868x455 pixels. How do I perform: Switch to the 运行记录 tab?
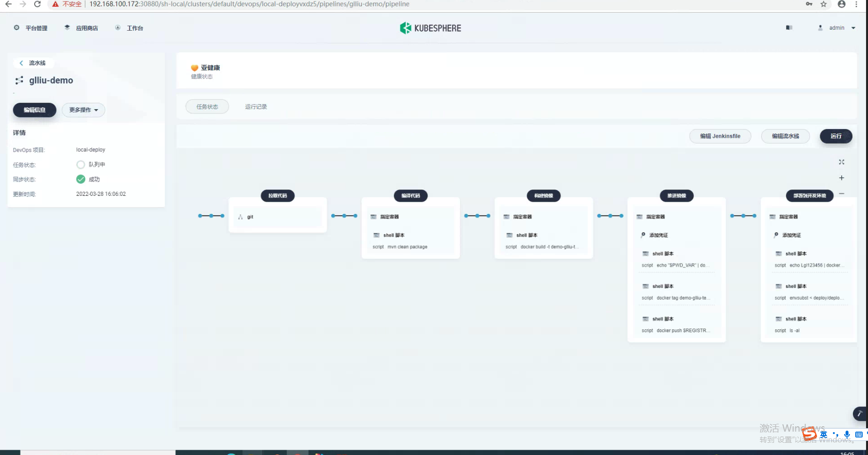pos(256,106)
